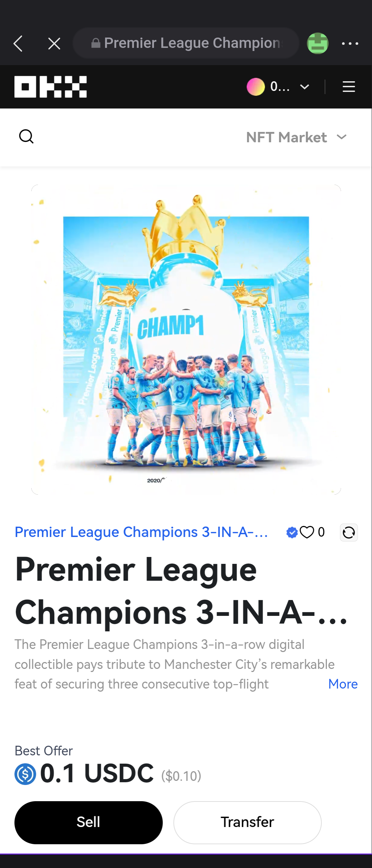
Task: Click the USDC coin icon
Action: coord(25,774)
